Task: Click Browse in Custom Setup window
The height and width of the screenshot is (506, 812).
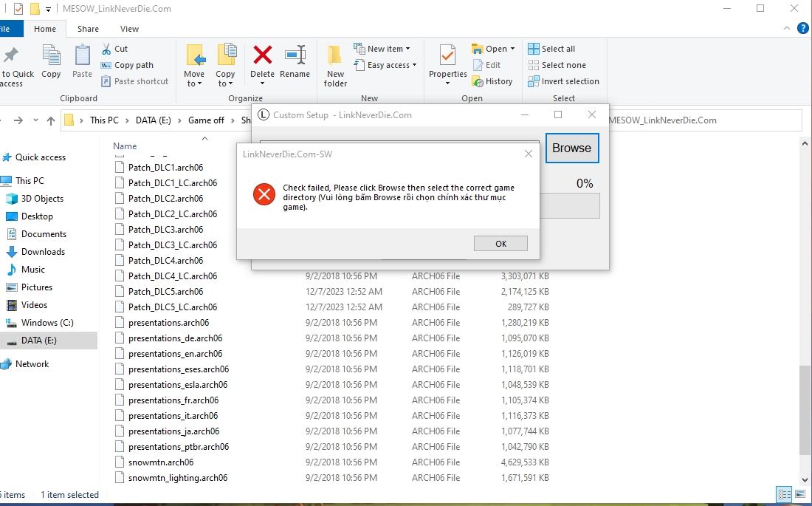Action: tap(571, 148)
